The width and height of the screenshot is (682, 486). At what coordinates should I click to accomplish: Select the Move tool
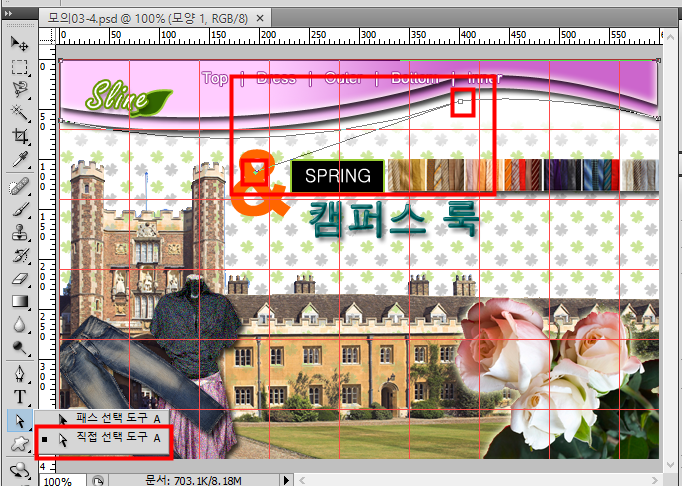pyautogui.click(x=19, y=44)
